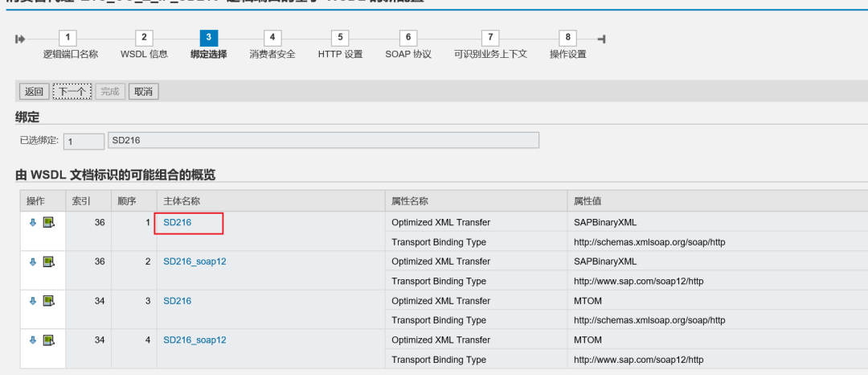Click the selected binding index field showing 1

[x=84, y=142]
